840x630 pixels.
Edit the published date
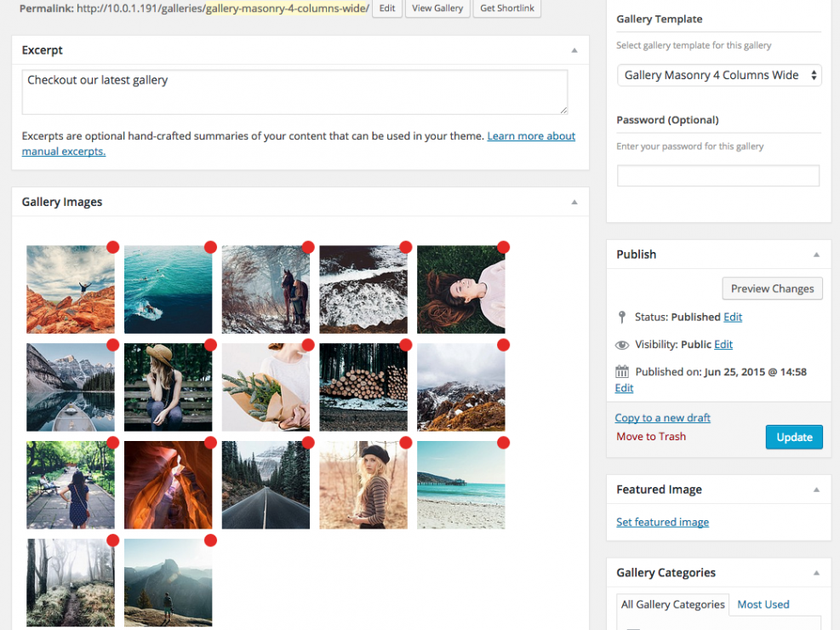point(624,388)
